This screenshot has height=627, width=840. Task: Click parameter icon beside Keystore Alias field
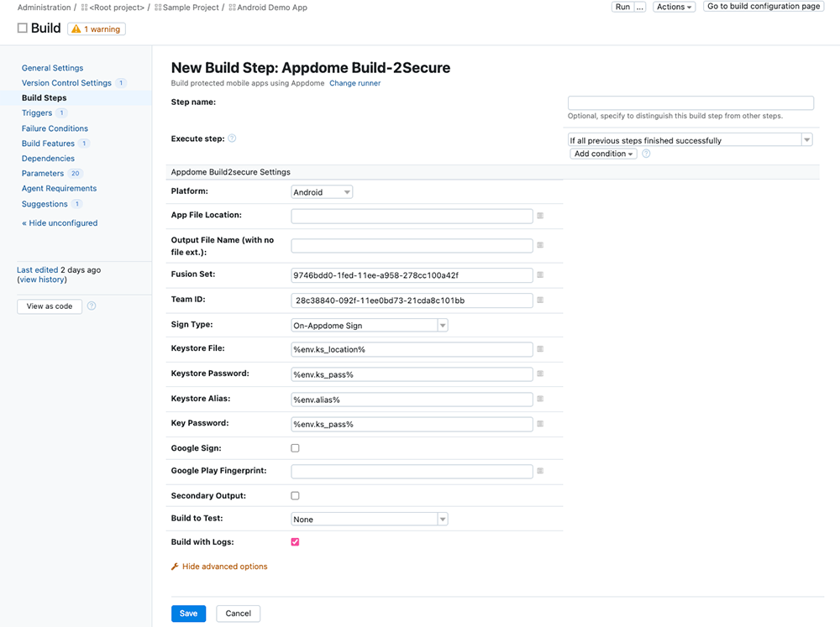[x=540, y=400]
